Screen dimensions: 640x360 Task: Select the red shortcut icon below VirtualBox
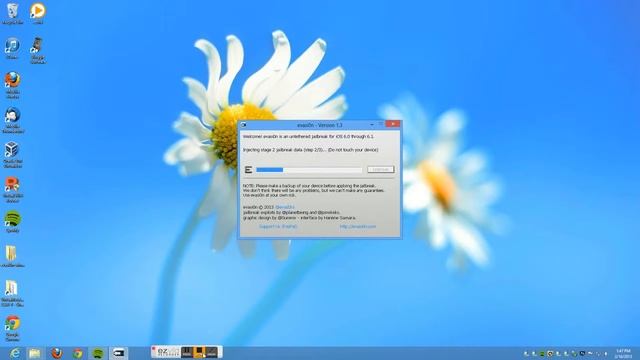[13, 189]
